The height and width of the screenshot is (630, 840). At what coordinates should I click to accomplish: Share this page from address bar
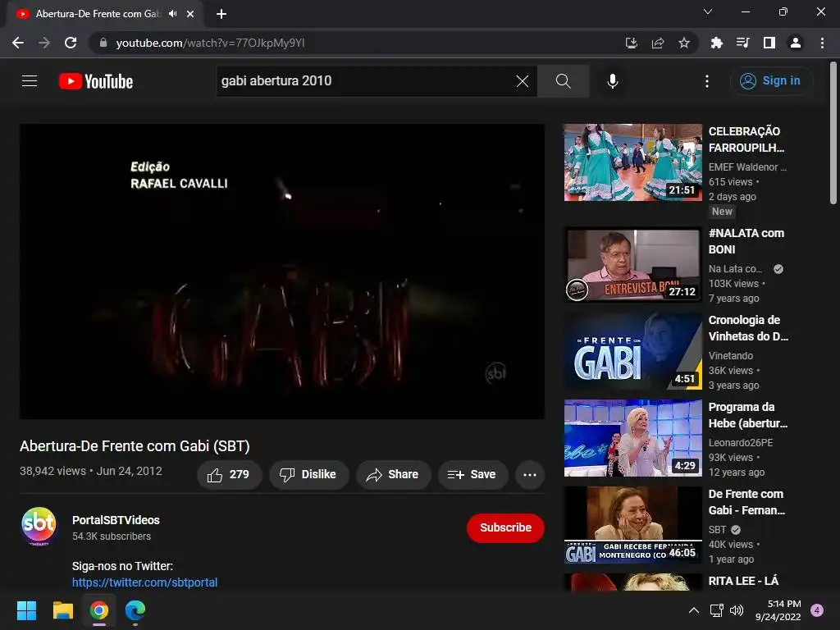coord(658,43)
